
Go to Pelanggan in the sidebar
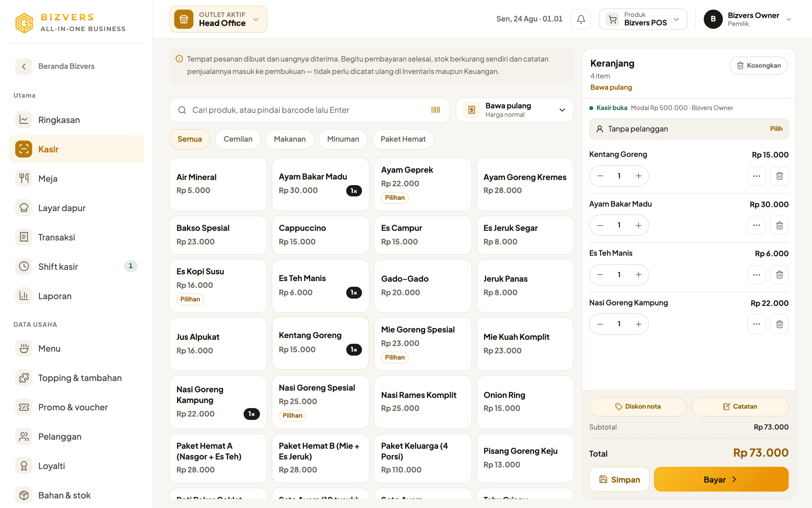(76, 436)
